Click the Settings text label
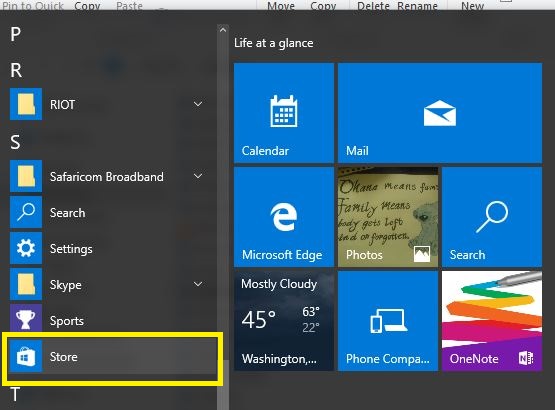The height and width of the screenshot is (410, 555). coord(71,249)
